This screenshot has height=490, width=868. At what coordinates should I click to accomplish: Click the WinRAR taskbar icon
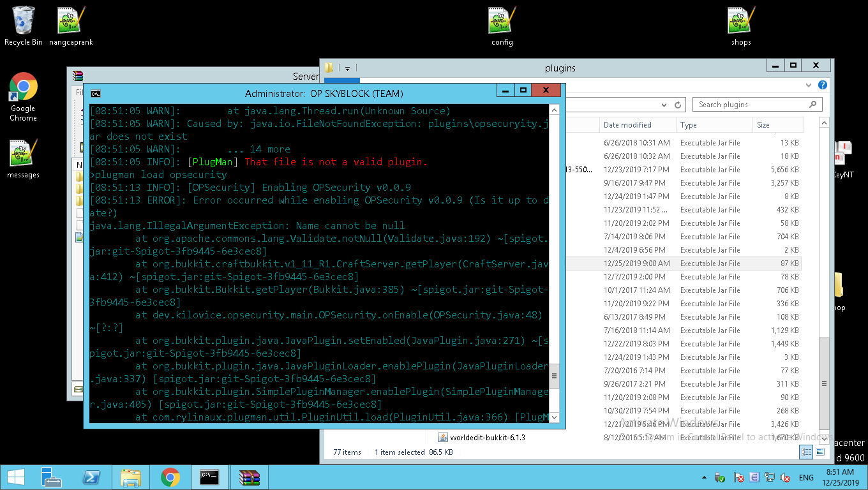(x=249, y=477)
